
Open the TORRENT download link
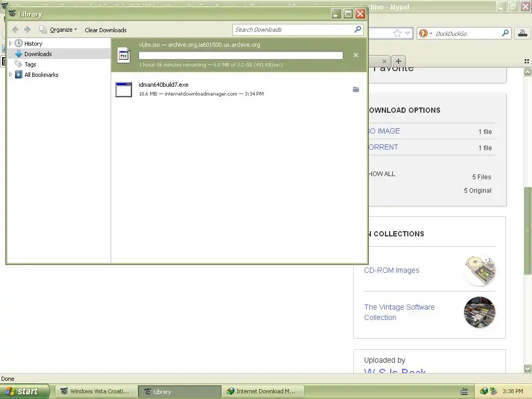[x=383, y=147]
